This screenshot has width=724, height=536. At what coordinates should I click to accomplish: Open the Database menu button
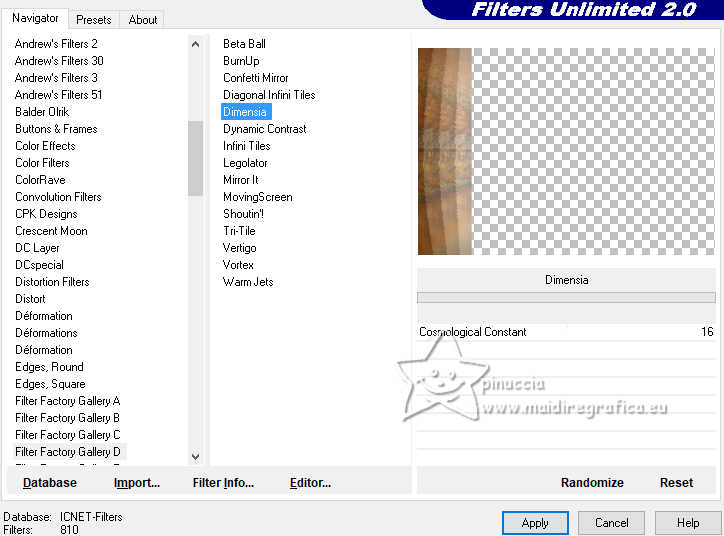(50, 483)
